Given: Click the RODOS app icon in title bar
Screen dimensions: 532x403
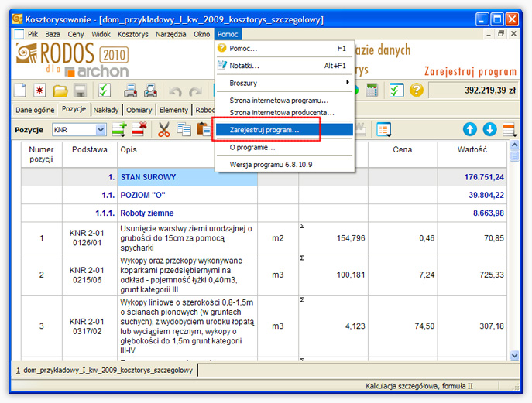Looking at the screenshot, I should coord(17,19).
